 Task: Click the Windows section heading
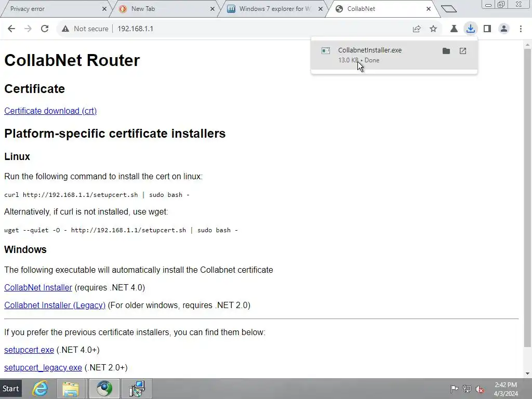(25, 249)
